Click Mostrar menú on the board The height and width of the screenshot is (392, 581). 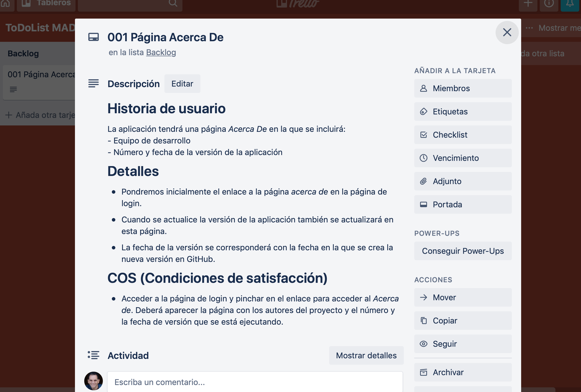(560, 28)
